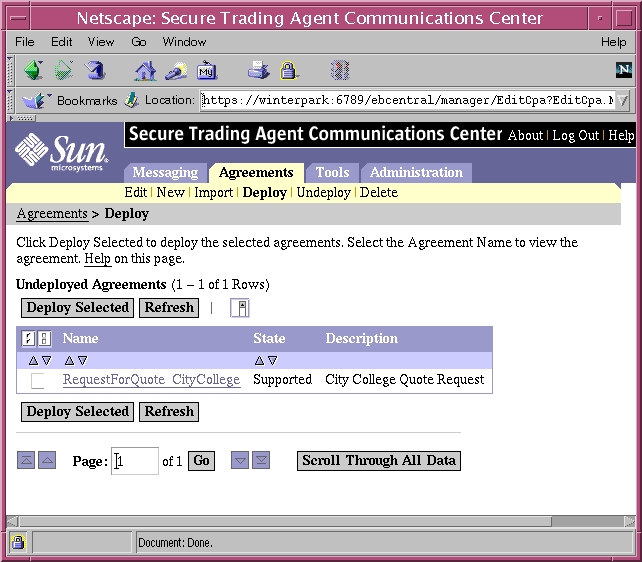Collapse the toolbar grip handle below Location
642x562 pixels.
[21, 118]
